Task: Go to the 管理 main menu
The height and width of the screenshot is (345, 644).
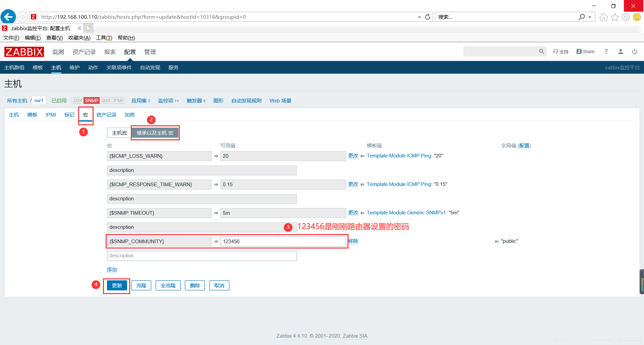Action: coord(150,52)
